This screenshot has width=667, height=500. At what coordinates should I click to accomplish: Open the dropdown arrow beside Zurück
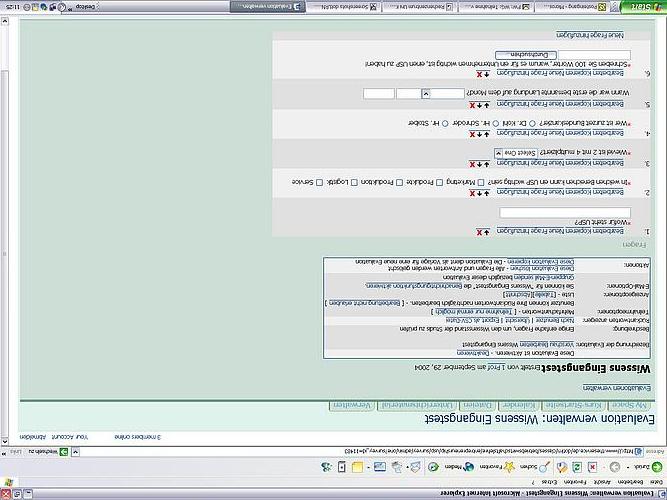628,468
